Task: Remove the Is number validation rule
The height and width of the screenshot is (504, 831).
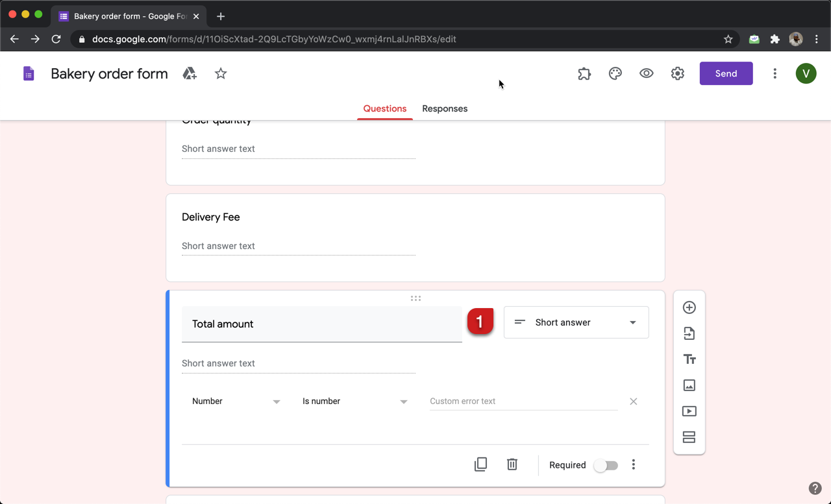Action: [x=633, y=401]
